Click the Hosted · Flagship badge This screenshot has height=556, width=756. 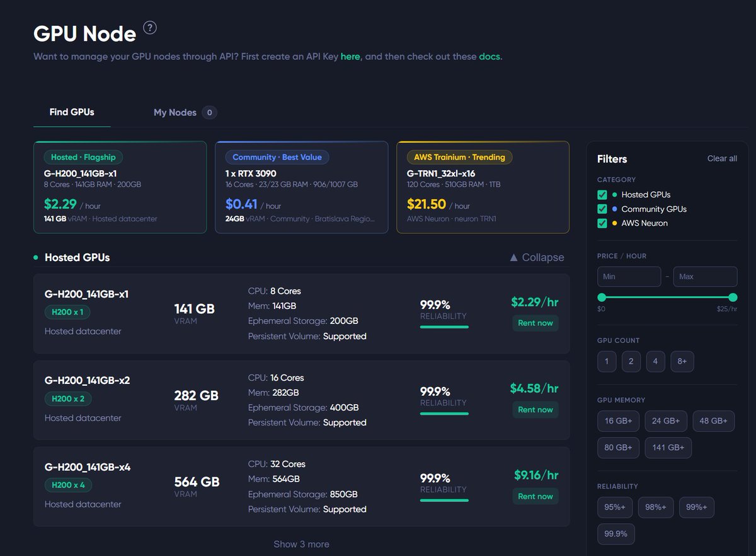(x=83, y=158)
